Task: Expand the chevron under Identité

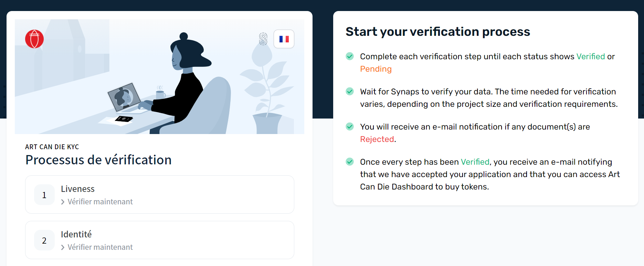Action: click(x=63, y=247)
